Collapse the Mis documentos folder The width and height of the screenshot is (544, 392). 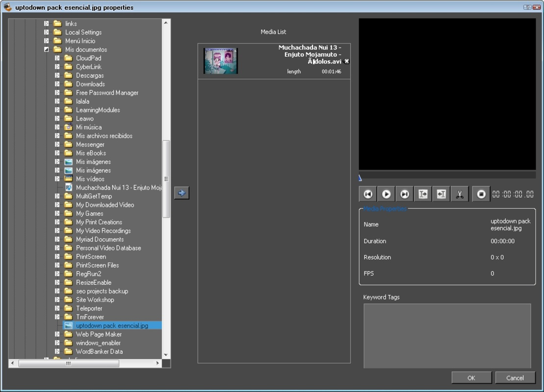click(x=47, y=49)
